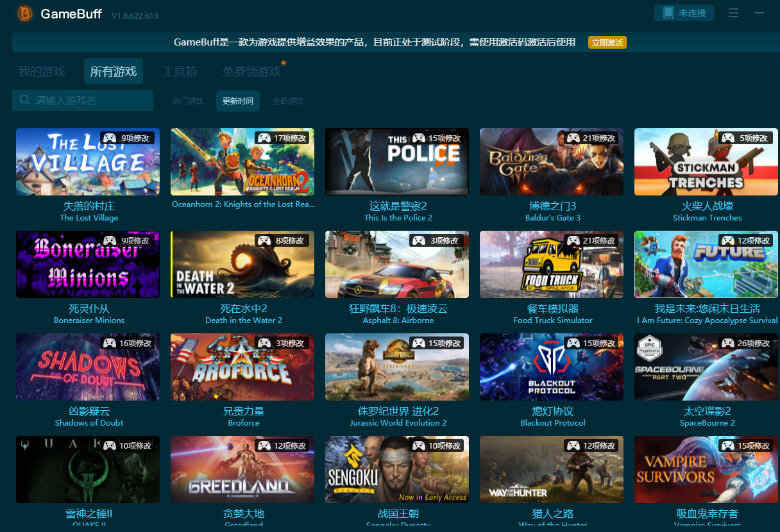Click gamepad badge on I Am Future card
This screenshot has width=780, height=532.
pos(727,240)
